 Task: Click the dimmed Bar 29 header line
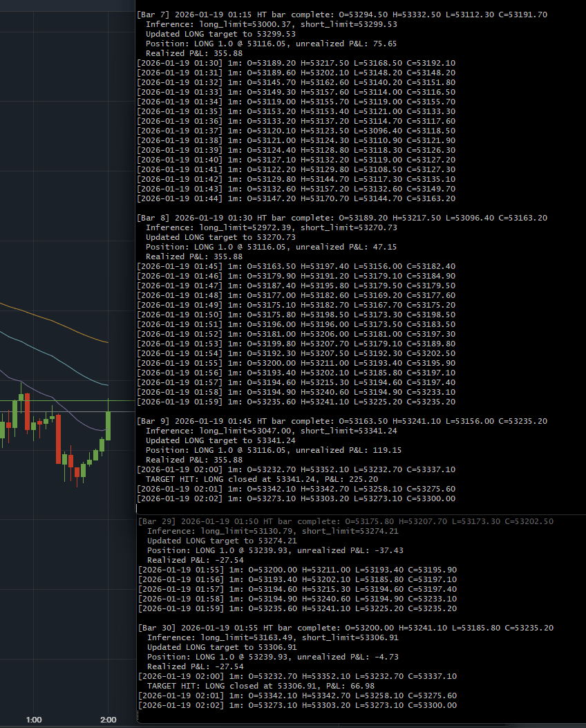pyautogui.click(x=346, y=521)
